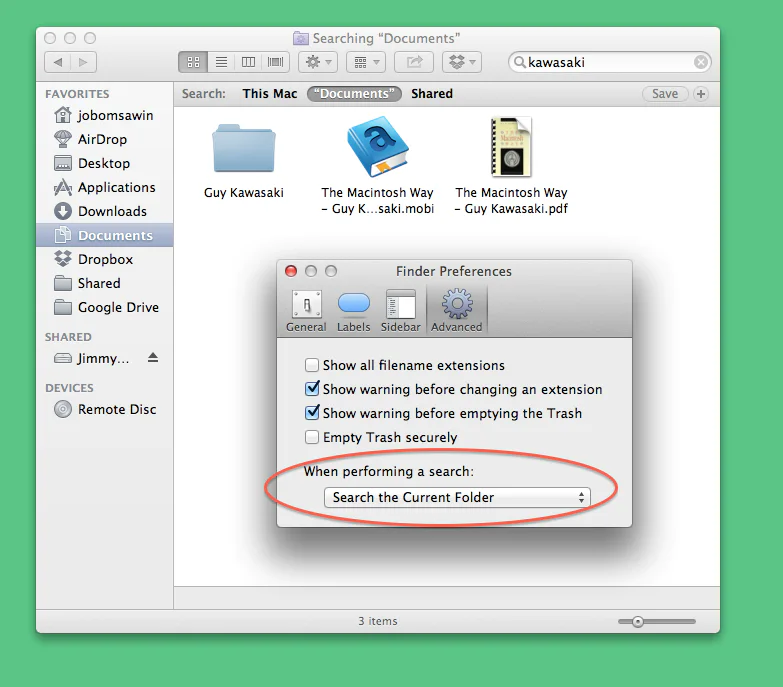The image size is (783, 687).
Task: Open Dropbox in the sidebar
Action: point(104,259)
